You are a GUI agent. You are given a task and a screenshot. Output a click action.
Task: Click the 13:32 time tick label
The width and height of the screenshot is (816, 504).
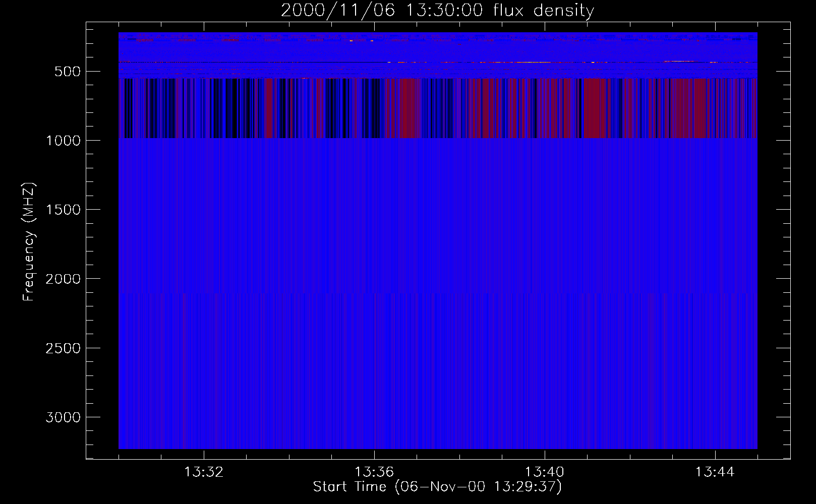click(204, 472)
